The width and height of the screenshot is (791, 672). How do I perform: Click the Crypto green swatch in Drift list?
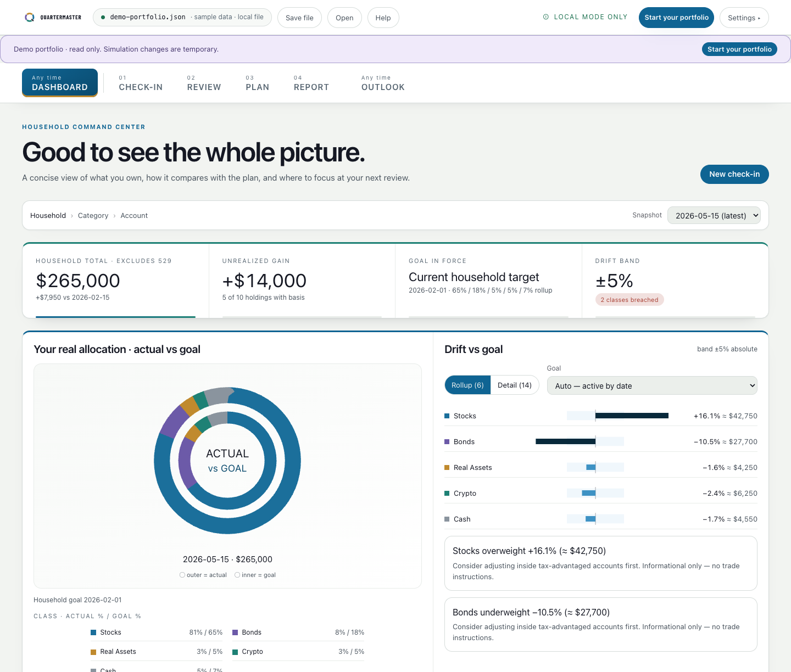click(x=447, y=494)
